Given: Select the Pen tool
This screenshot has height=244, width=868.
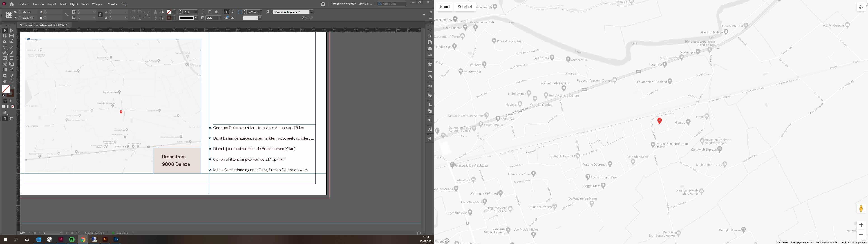Looking at the screenshot, I should click(x=5, y=53).
